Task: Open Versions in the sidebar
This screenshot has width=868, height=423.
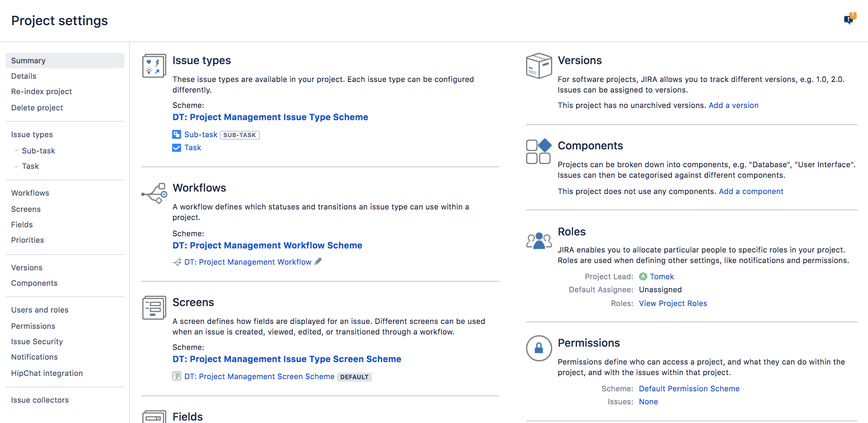Action: (x=27, y=268)
